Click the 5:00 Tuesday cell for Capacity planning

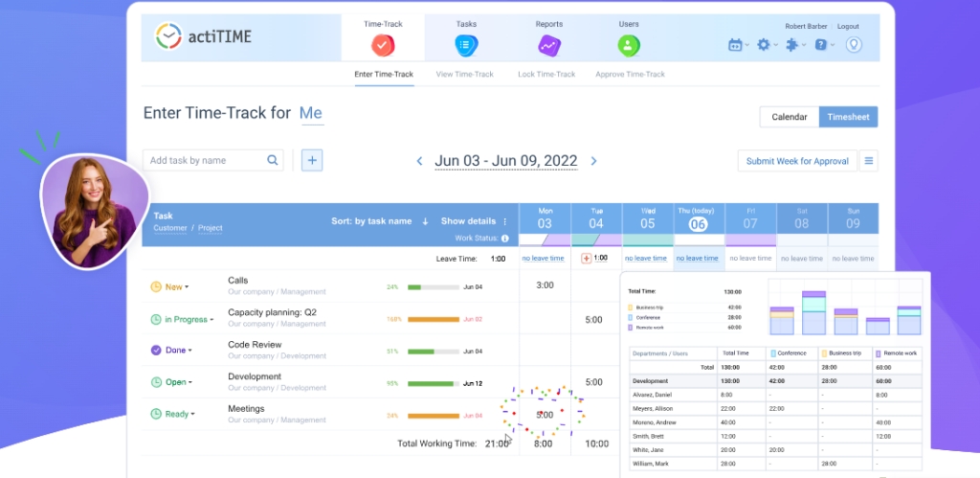[x=593, y=320]
